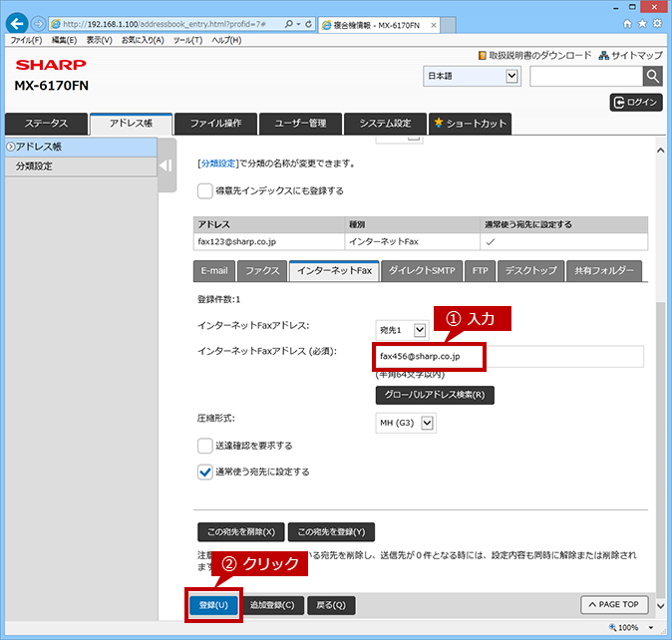Viewport: 672px width, 640px height.
Task: Uncheck 通常使う宛先に設定する checkbox
Action: pyautogui.click(x=204, y=473)
